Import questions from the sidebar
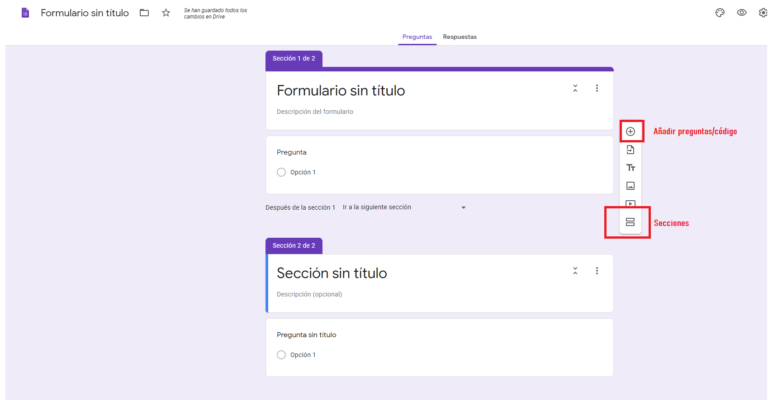 pyautogui.click(x=630, y=150)
